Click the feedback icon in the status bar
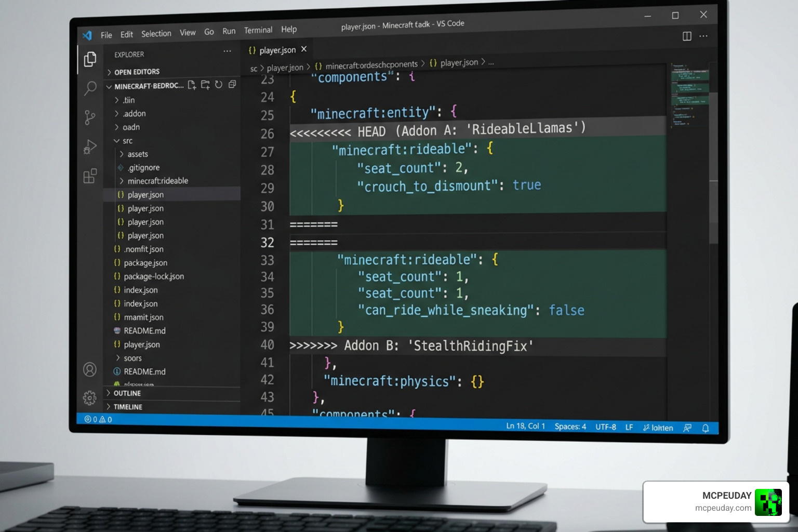Screen dimensions: 798x532 click(x=687, y=428)
